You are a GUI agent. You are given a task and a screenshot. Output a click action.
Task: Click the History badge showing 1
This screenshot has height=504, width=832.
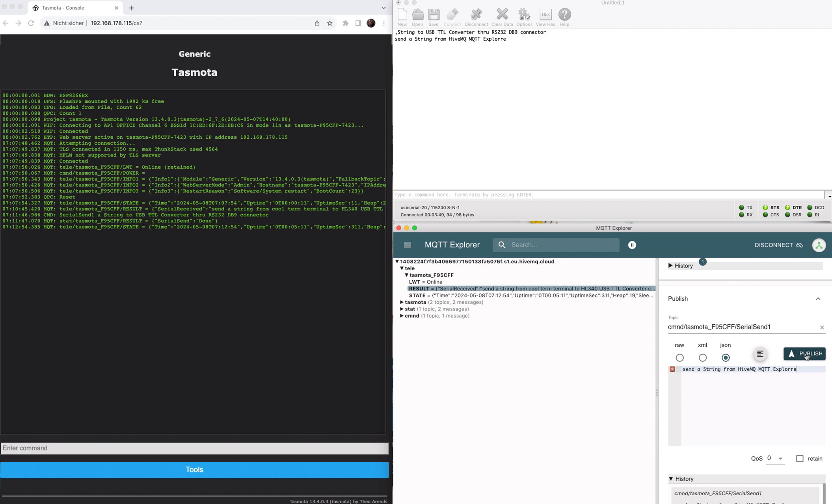point(702,262)
